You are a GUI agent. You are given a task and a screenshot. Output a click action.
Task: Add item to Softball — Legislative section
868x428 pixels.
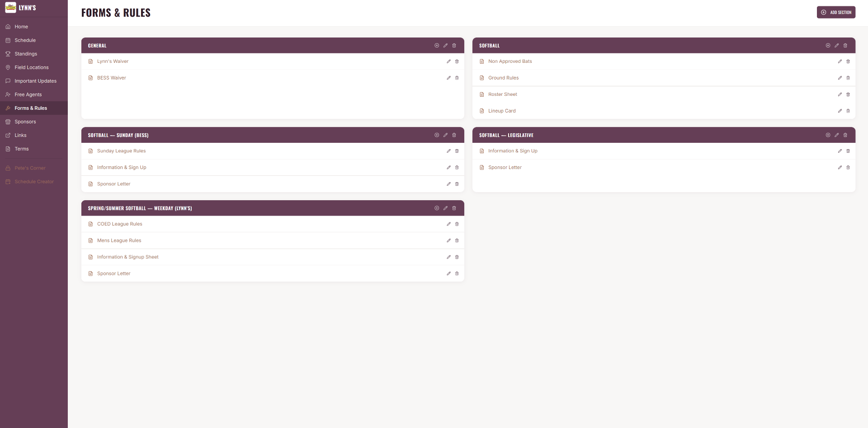point(828,135)
